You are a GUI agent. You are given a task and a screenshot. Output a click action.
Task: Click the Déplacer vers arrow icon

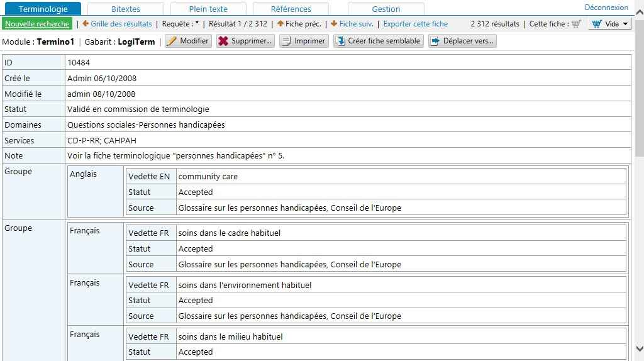coord(435,41)
